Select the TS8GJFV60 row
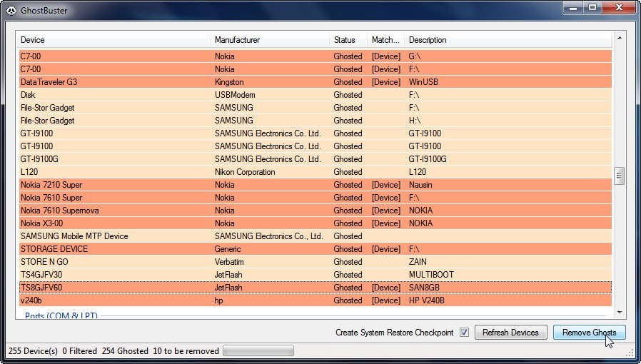The width and height of the screenshot is (641, 364). click(316, 288)
